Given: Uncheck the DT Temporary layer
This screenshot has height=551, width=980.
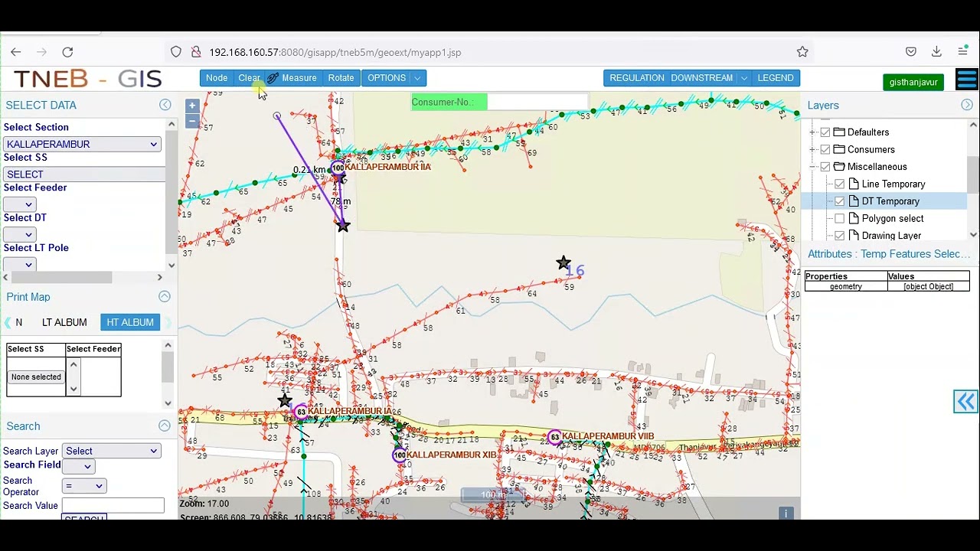Looking at the screenshot, I should [840, 201].
